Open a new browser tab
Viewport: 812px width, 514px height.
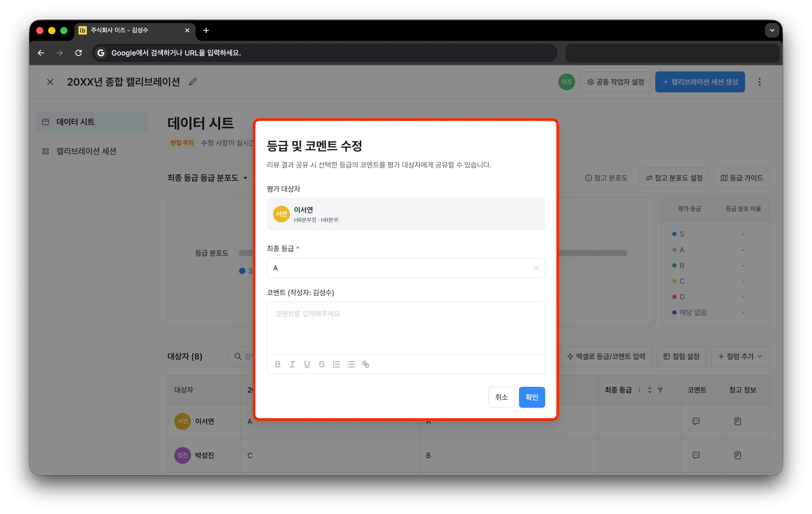click(206, 30)
